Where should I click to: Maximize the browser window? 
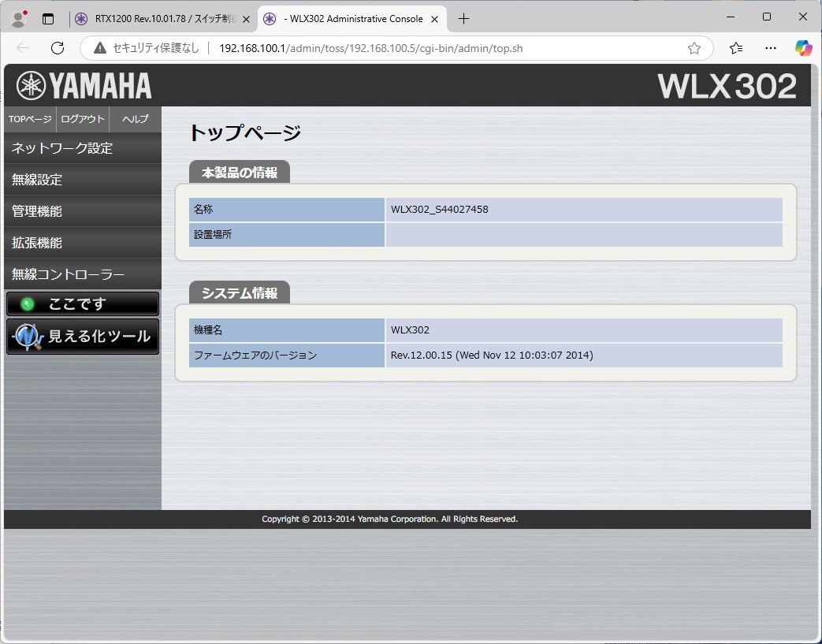[x=766, y=17]
